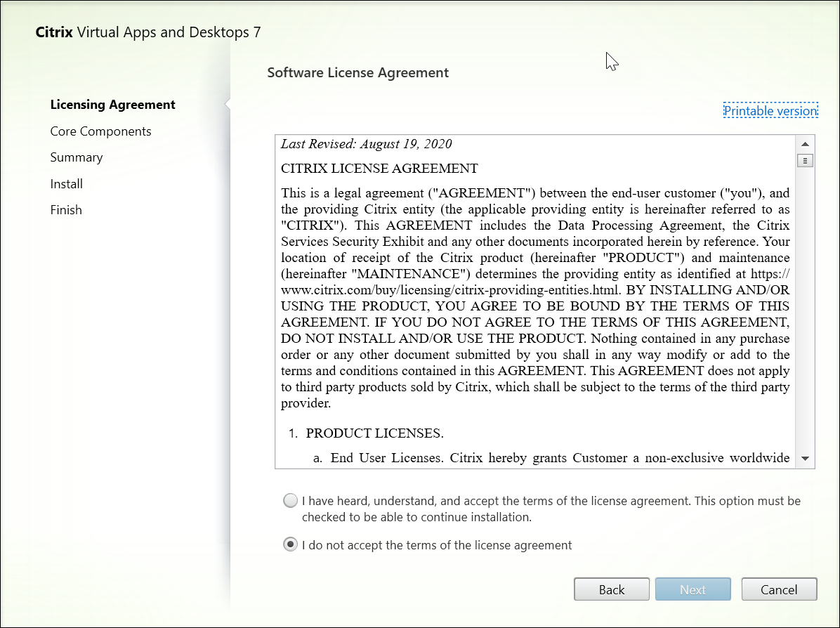
Task: Open the Printable version of the agreement
Action: point(770,110)
